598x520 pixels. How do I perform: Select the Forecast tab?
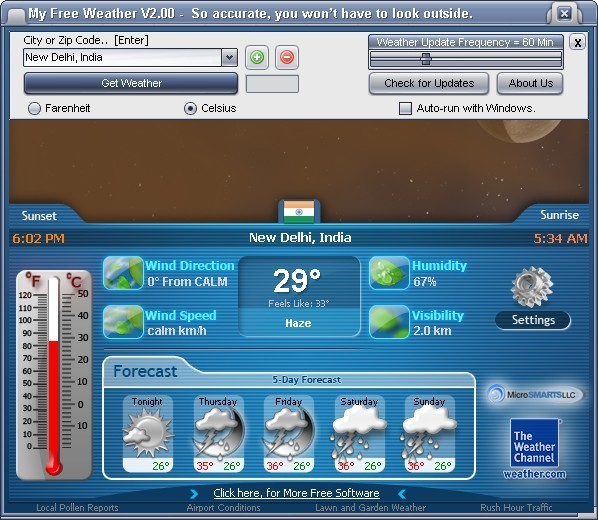click(x=145, y=372)
